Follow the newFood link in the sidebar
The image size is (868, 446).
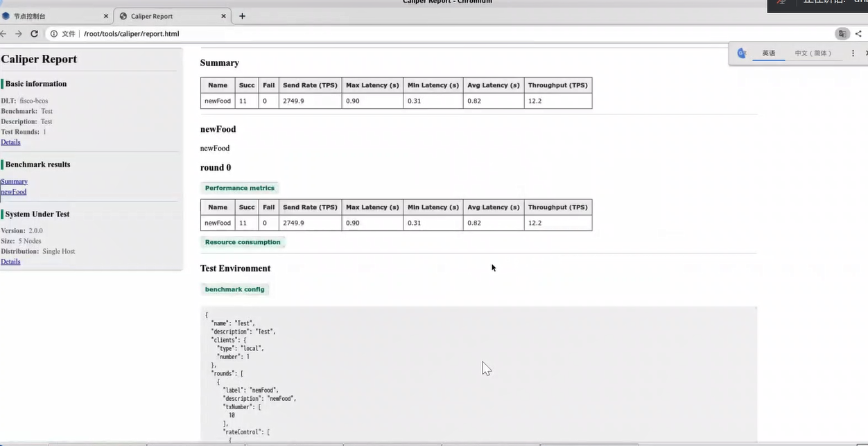14,192
